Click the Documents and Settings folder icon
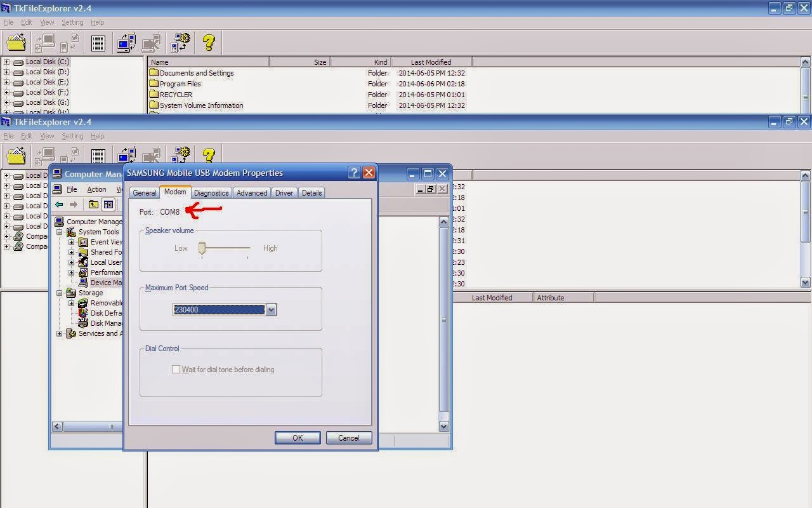This screenshot has width=812, height=508. click(154, 73)
